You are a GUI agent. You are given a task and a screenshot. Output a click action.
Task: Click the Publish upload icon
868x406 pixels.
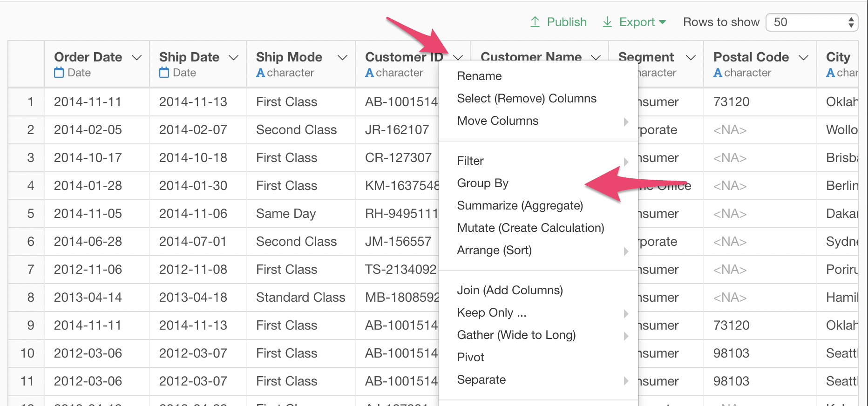pos(535,22)
